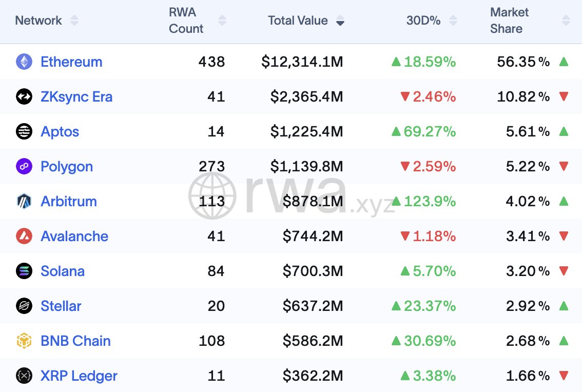This screenshot has width=582, height=392.
Task: Open the Ethereum network link
Action: point(71,62)
